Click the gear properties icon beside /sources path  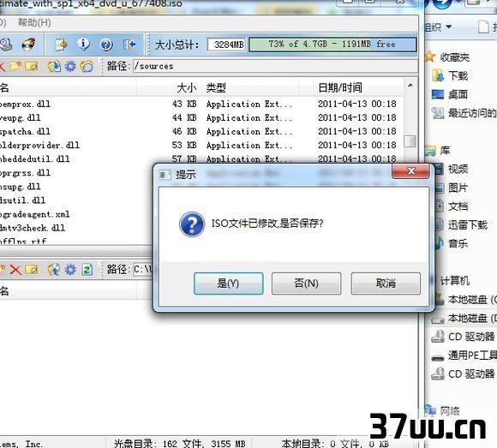coord(70,66)
